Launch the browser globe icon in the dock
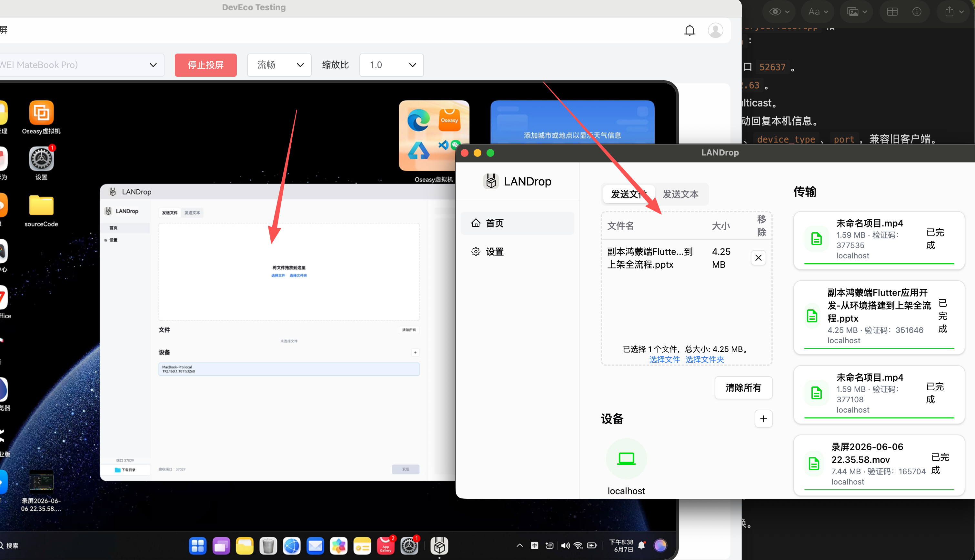Image resolution: width=975 pixels, height=560 pixels. pos(292,545)
